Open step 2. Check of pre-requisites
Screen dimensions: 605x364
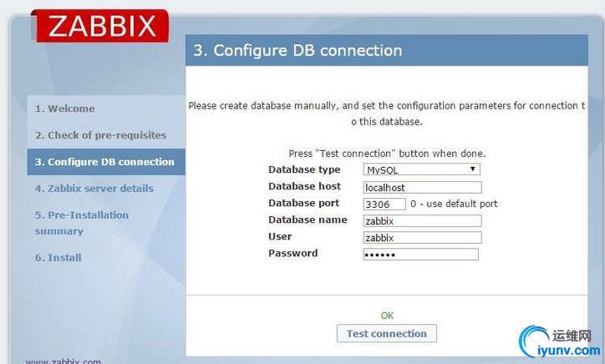point(101,135)
